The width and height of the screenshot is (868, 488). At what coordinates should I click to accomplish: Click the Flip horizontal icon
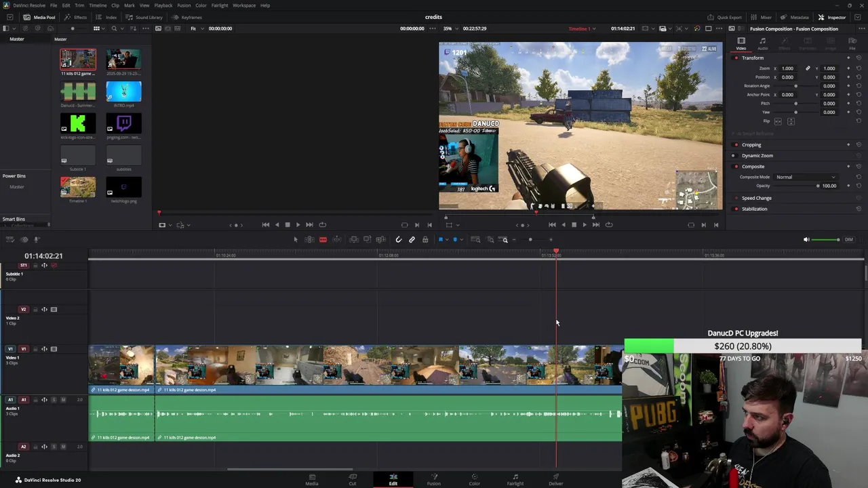pos(778,121)
